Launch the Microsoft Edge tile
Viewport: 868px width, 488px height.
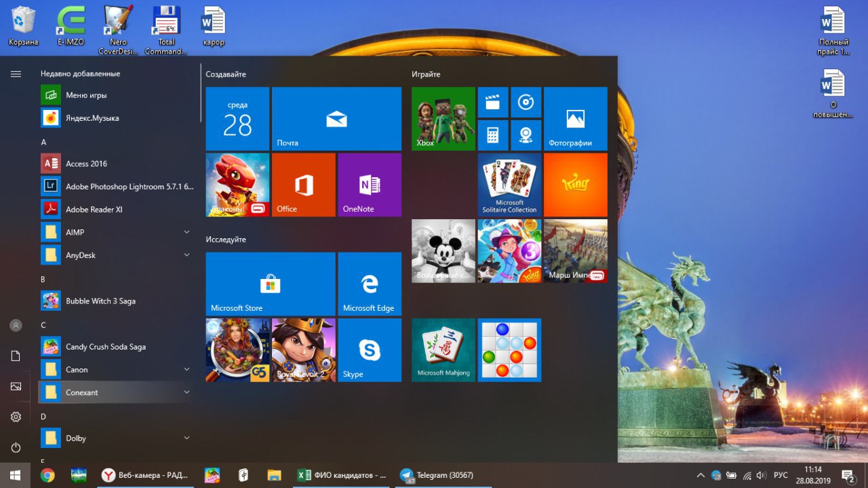[x=370, y=284]
